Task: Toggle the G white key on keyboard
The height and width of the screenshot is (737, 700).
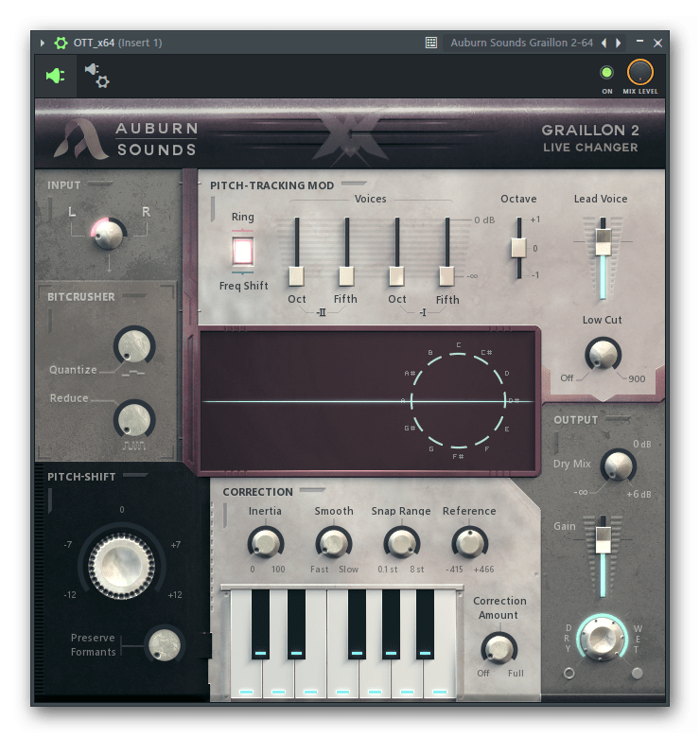Action: click(375, 676)
